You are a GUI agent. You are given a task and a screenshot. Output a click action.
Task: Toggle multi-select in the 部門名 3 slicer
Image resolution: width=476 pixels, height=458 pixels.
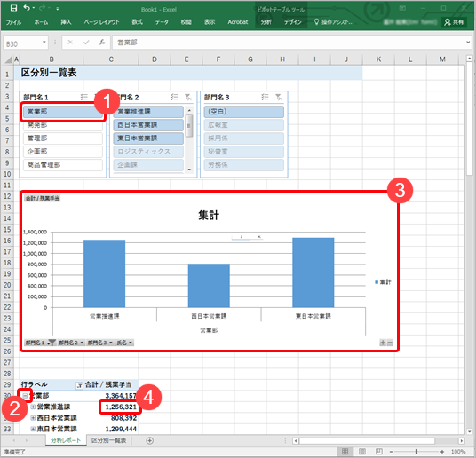pos(265,97)
